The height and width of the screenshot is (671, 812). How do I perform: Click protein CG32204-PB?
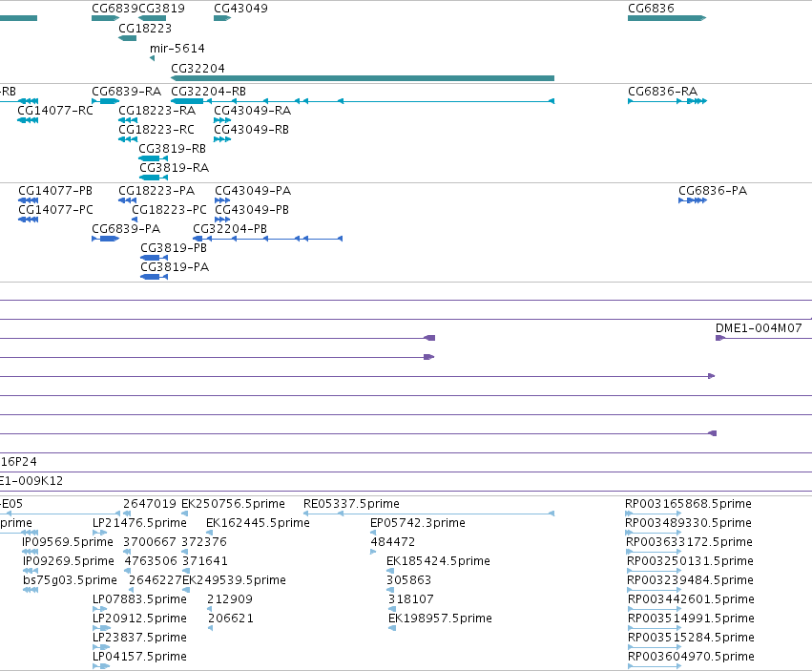pos(268,239)
